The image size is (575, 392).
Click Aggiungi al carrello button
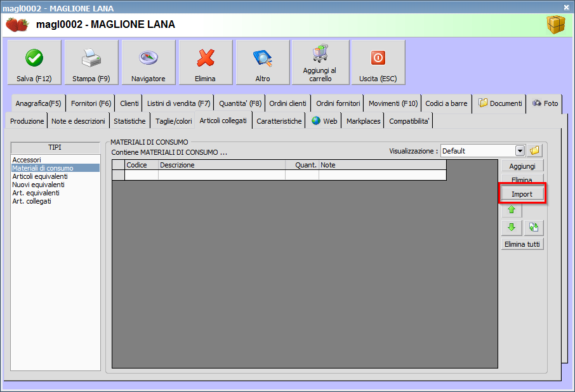[320, 62]
